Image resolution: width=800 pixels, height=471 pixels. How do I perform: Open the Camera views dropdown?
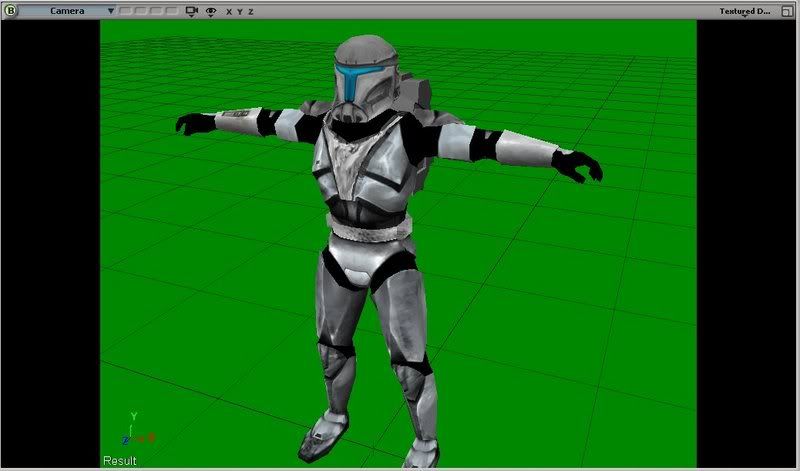(67, 11)
